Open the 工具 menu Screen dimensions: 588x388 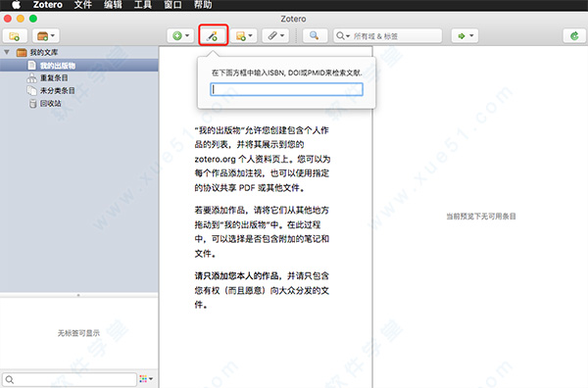pos(143,5)
